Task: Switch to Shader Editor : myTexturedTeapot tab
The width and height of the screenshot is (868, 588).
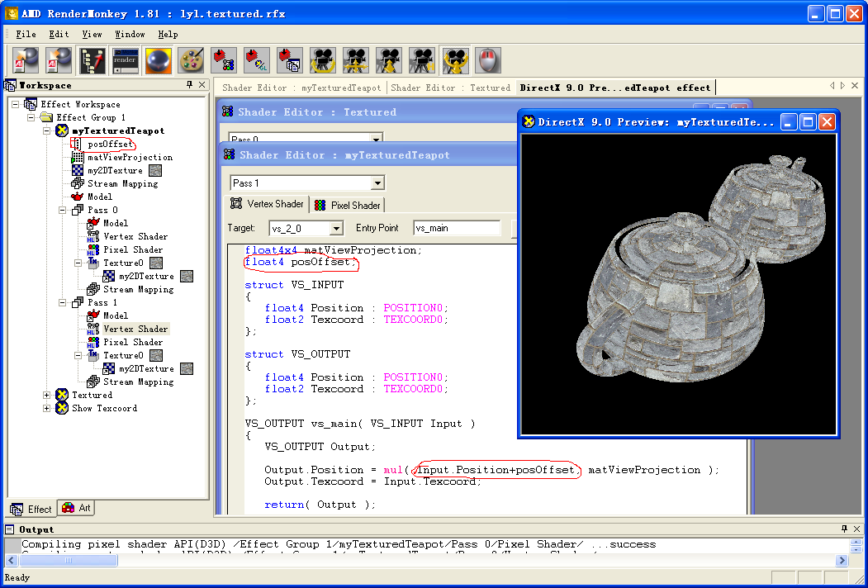Action: click(301, 88)
